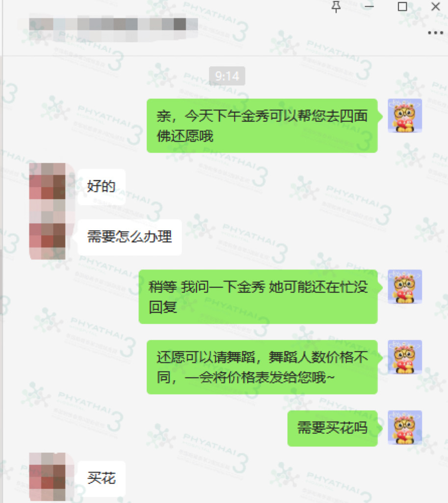Open the three-dot chat options menu
The height and width of the screenshot is (503, 448).
[436, 33]
